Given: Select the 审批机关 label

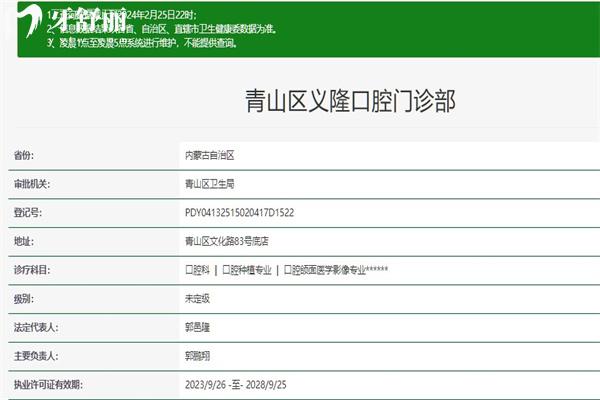Looking at the screenshot, I should tap(32, 184).
